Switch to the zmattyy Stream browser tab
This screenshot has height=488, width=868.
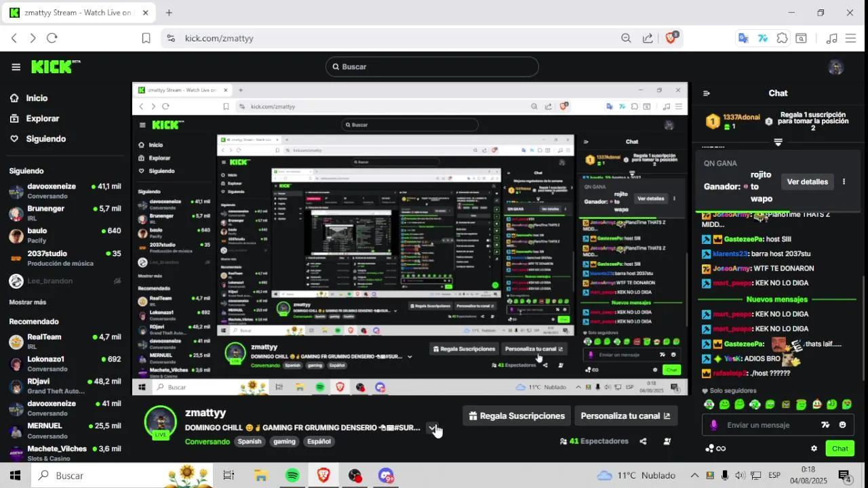pos(78,13)
